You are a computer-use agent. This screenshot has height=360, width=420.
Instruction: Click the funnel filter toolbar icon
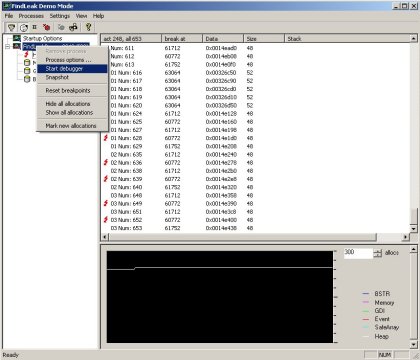click(x=11, y=27)
